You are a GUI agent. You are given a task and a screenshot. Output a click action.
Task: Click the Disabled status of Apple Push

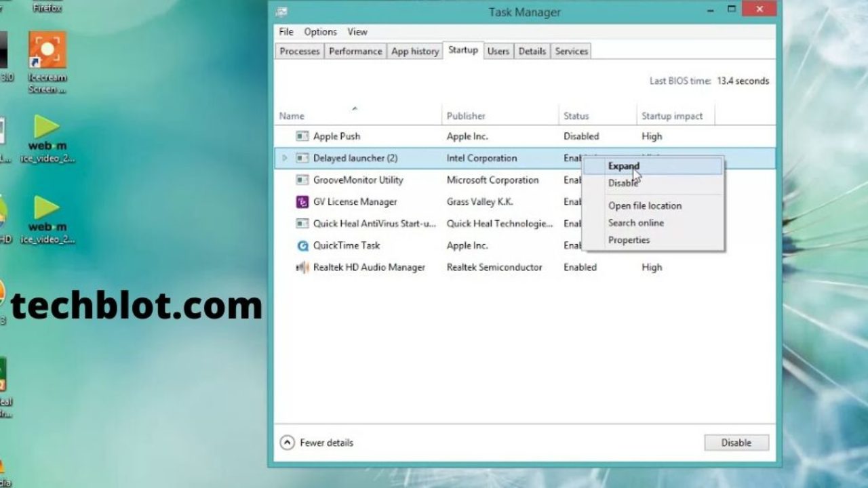[581, 136]
